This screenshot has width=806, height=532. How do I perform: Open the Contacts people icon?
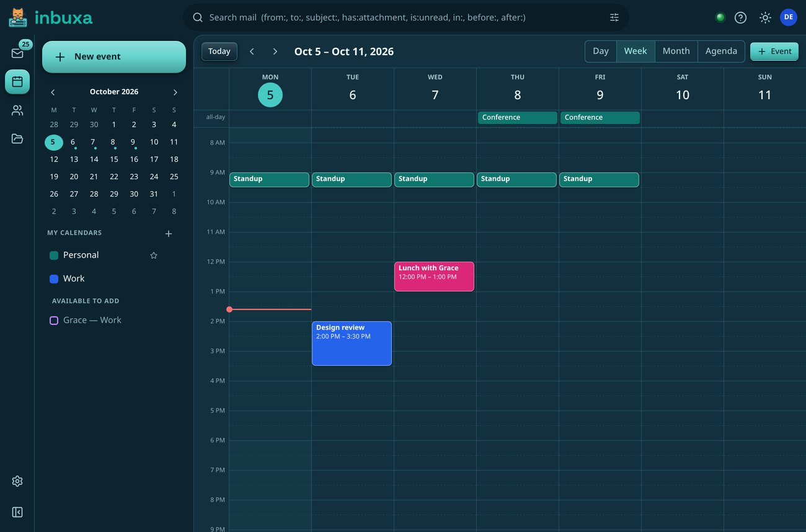17,110
